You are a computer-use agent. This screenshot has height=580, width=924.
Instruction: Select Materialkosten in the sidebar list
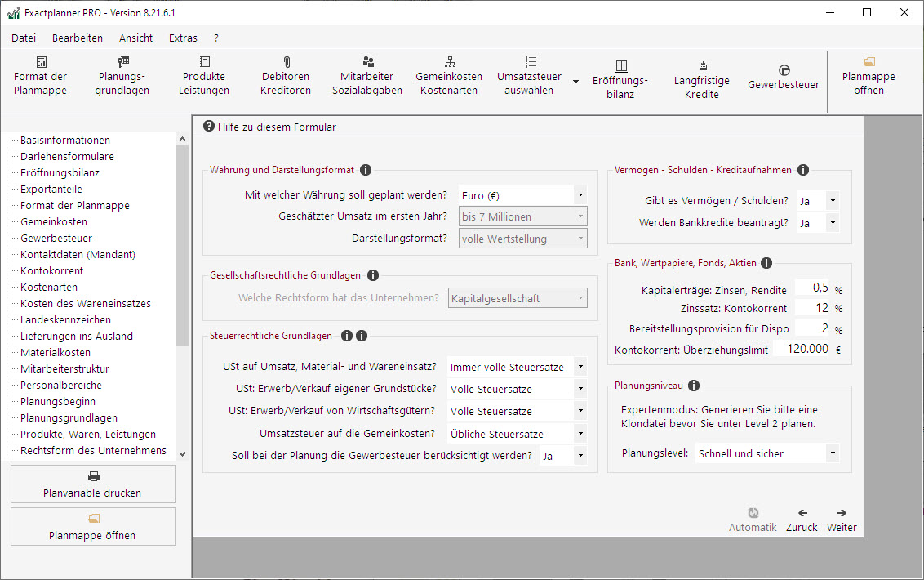point(56,352)
